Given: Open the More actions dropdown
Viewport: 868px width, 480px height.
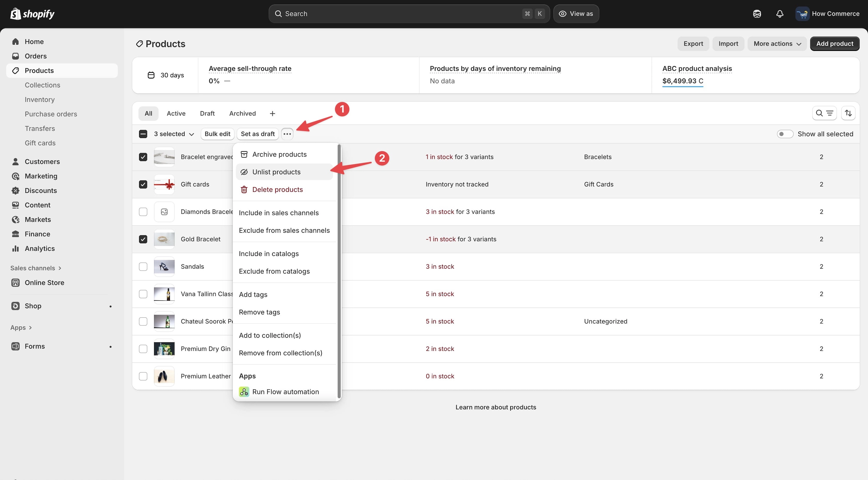Looking at the screenshot, I should (777, 43).
